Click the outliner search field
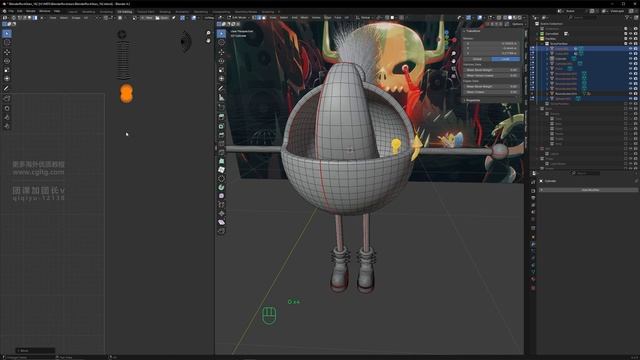The height and width of the screenshot is (360, 640). 582,18
